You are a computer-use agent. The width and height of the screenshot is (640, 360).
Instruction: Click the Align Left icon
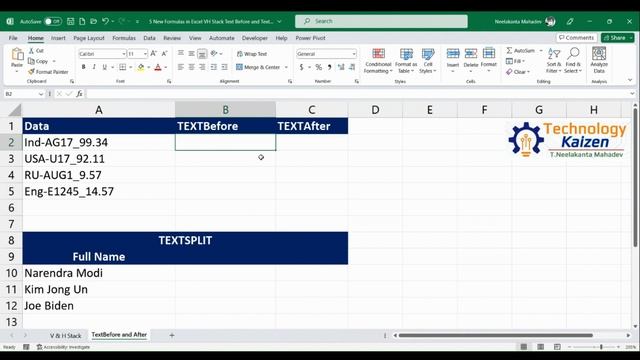coord(181,67)
